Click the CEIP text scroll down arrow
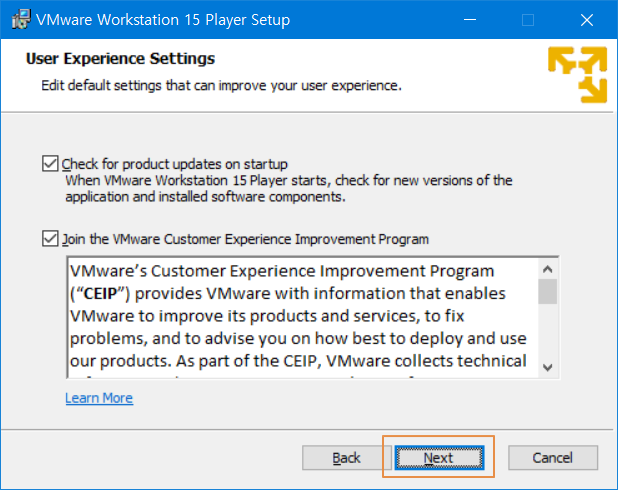The width and height of the screenshot is (618, 490). (x=547, y=367)
